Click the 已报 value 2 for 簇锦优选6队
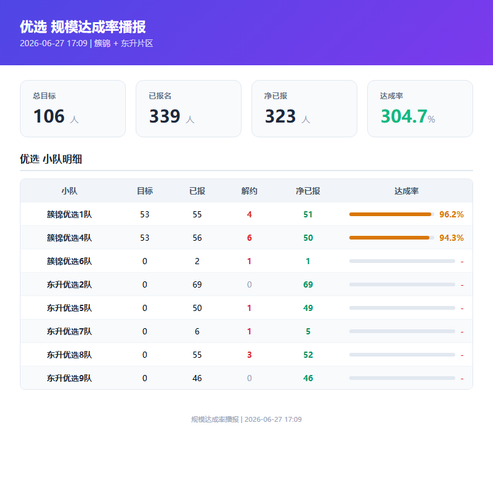Viewport: 493px width, 500px height. 197,261
